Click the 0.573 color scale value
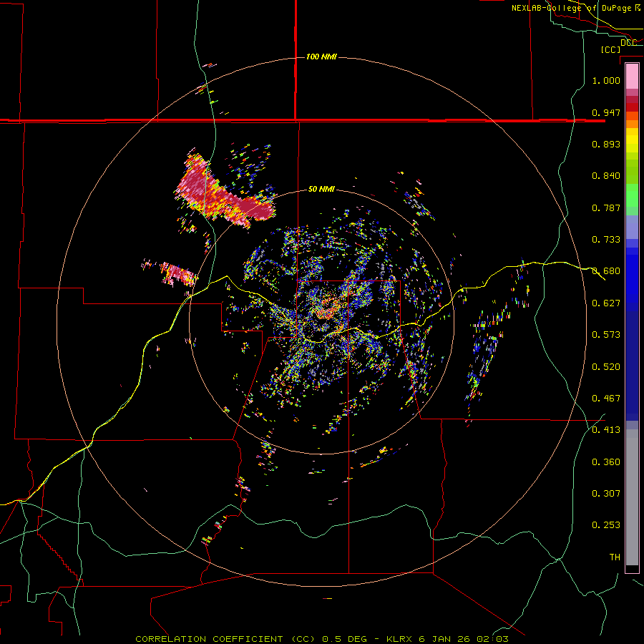 (606, 335)
